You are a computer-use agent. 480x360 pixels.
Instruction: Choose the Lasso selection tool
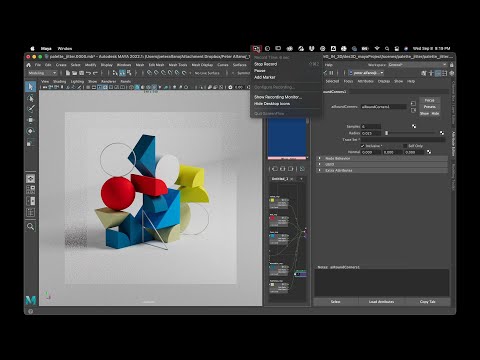tap(30, 98)
